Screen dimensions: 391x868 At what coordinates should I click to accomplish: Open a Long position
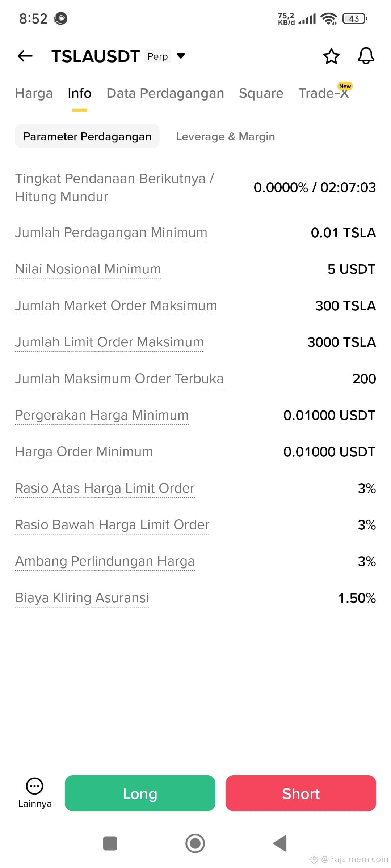[140, 793]
